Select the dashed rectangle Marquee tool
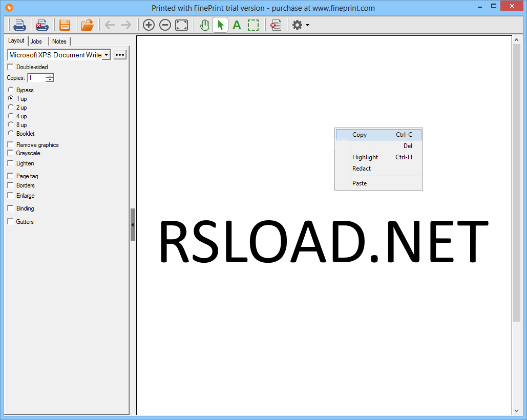Screen dimensions: 527x420 coord(253,25)
